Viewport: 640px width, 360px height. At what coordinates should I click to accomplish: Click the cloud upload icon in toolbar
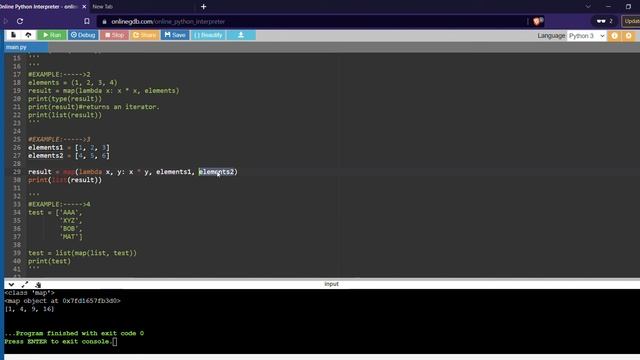point(28,35)
